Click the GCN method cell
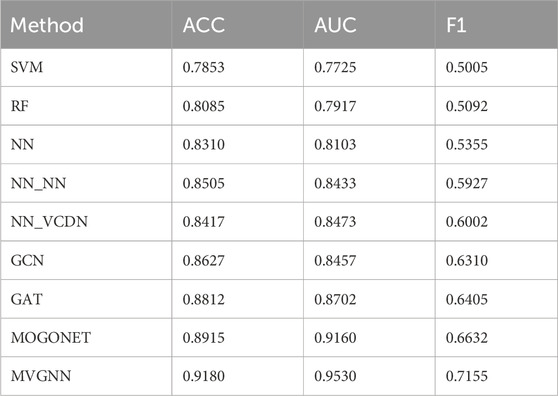558x396 pixels. (x=27, y=260)
